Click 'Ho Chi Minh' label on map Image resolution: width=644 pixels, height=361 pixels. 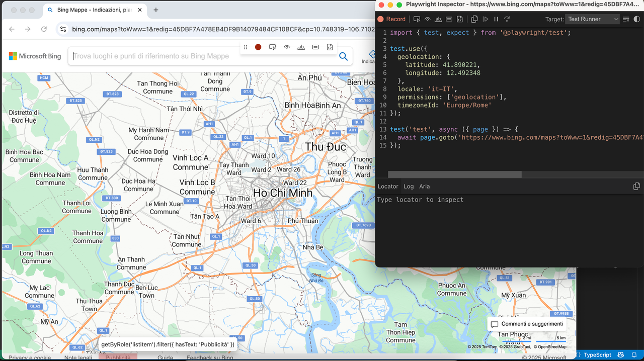282,193
